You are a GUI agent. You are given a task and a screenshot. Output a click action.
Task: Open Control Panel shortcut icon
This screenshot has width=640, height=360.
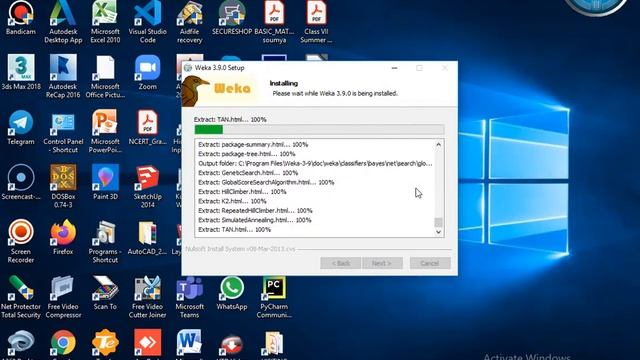[63, 131]
